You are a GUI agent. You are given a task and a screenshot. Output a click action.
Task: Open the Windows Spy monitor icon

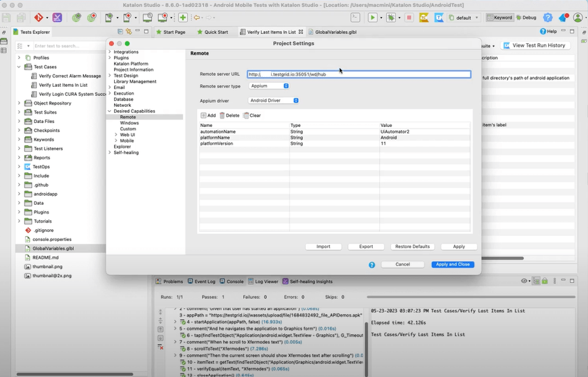point(148,17)
